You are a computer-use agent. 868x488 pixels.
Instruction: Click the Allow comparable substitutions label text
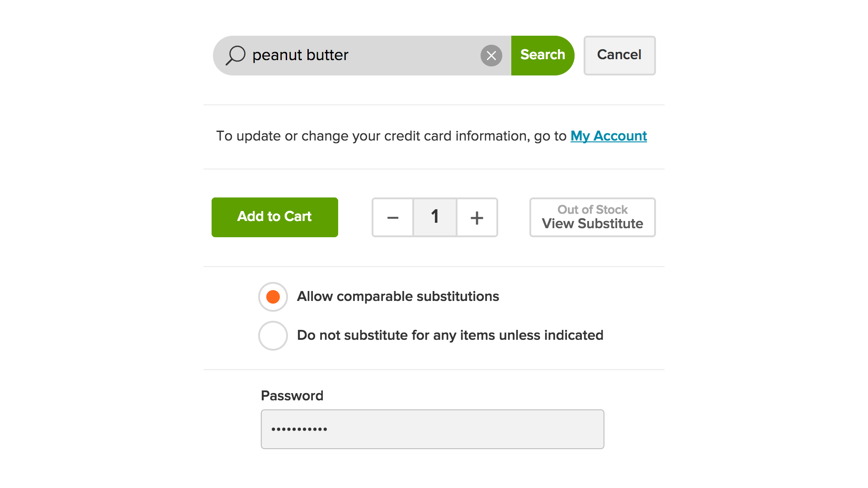pos(398,296)
